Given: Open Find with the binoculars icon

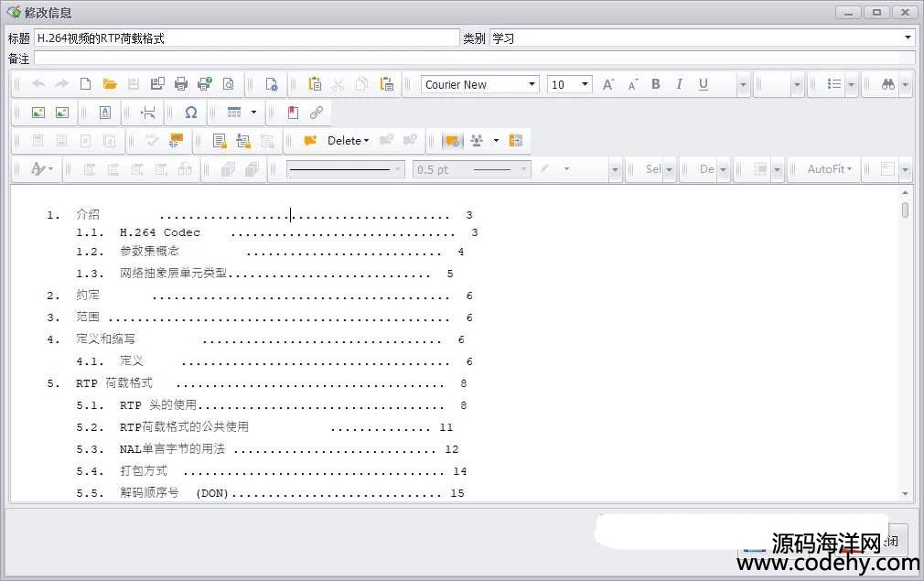Looking at the screenshot, I should pyautogui.click(x=887, y=84).
